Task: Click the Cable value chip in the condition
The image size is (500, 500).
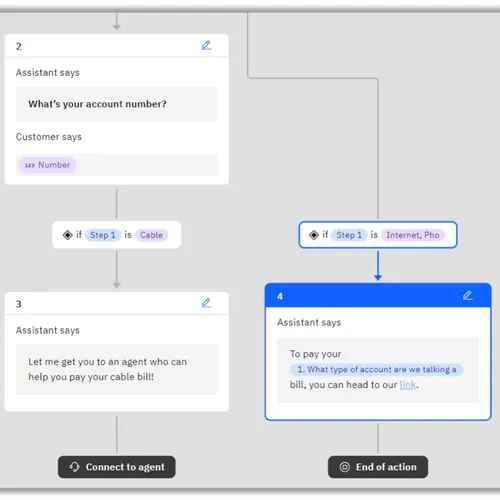Action: [151, 235]
